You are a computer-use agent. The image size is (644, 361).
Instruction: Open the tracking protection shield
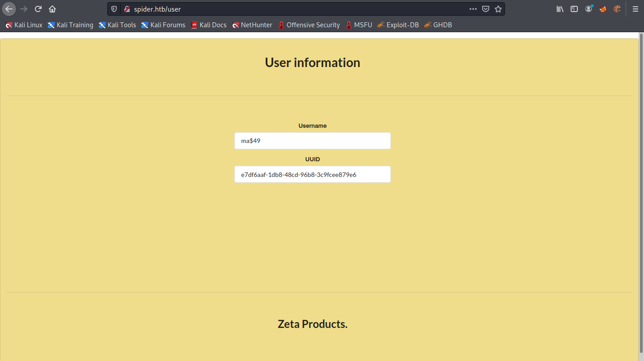(x=114, y=9)
